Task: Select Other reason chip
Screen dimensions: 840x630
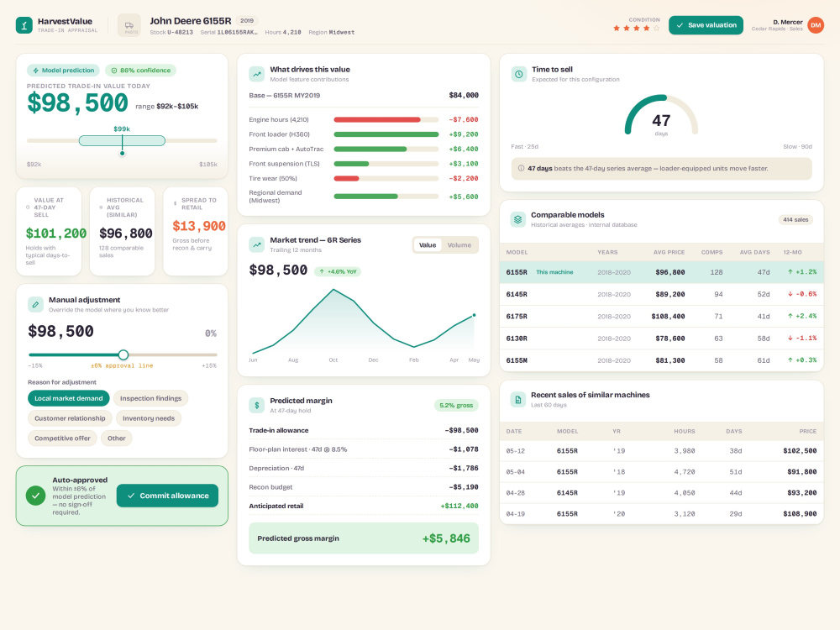Action: [x=116, y=438]
